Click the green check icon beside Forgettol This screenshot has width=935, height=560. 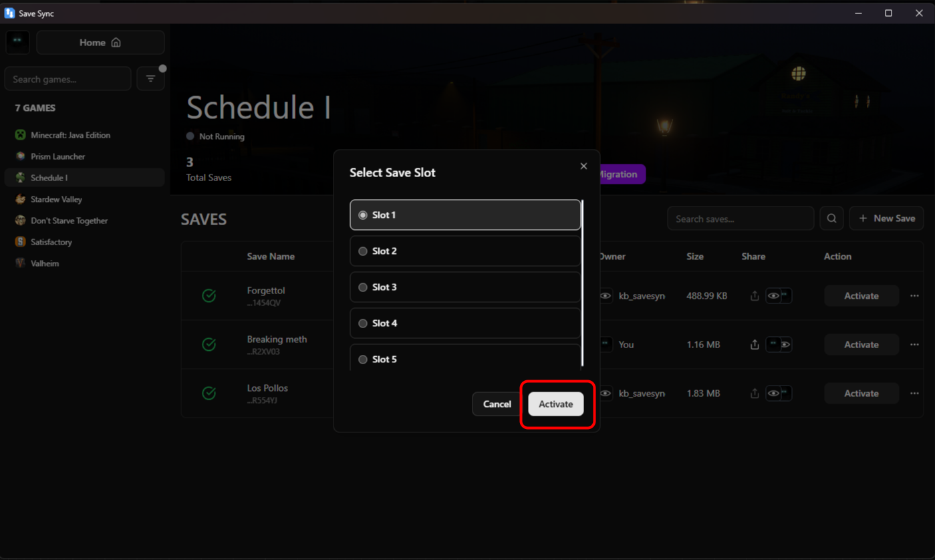tap(209, 295)
